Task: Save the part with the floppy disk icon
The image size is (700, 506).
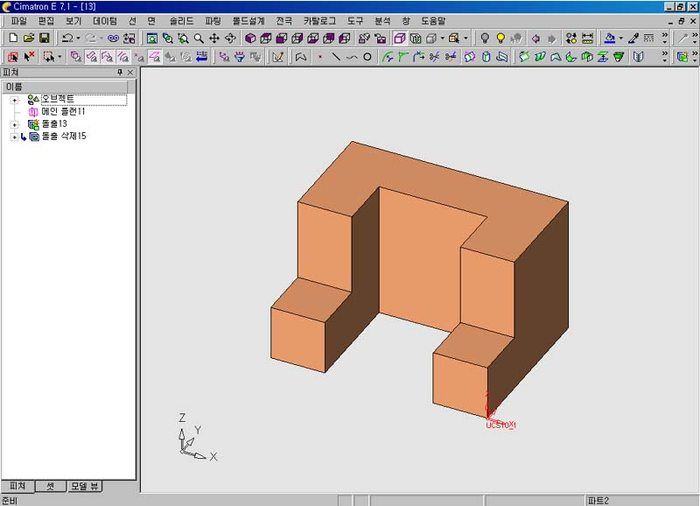Action: pos(44,38)
